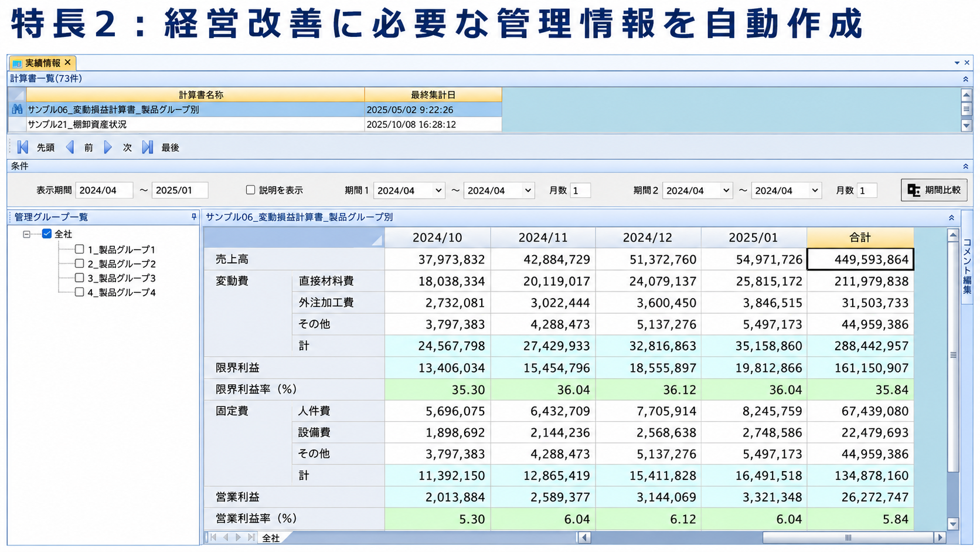Click the 営業利益率 value 5.30
This screenshot has height=552, width=980.
[437, 519]
